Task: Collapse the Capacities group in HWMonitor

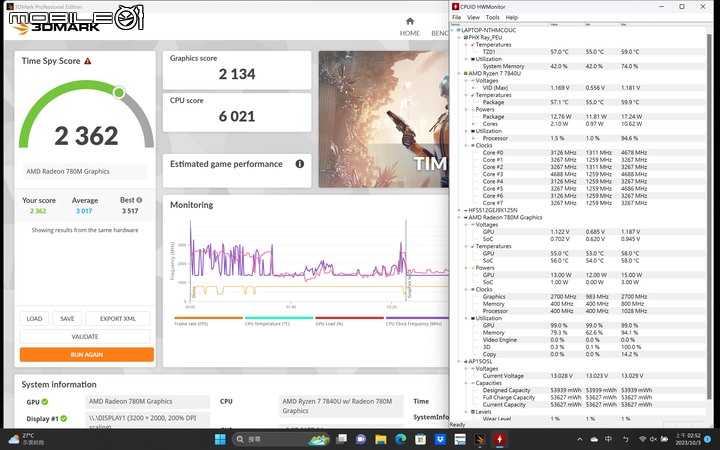Action: click(x=466, y=383)
